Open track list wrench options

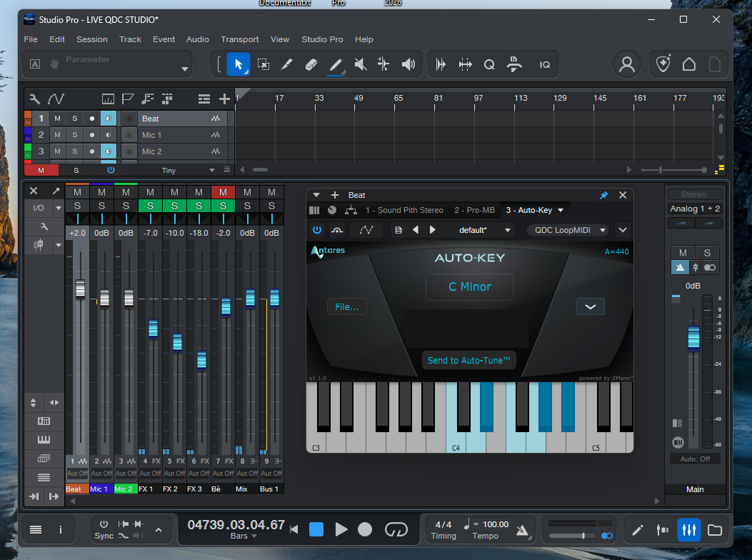34,99
